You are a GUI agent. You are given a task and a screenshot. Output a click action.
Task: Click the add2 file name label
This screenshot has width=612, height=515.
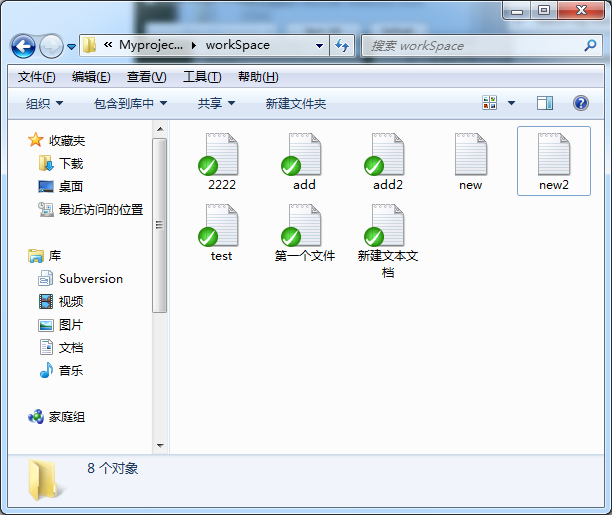click(388, 185)
